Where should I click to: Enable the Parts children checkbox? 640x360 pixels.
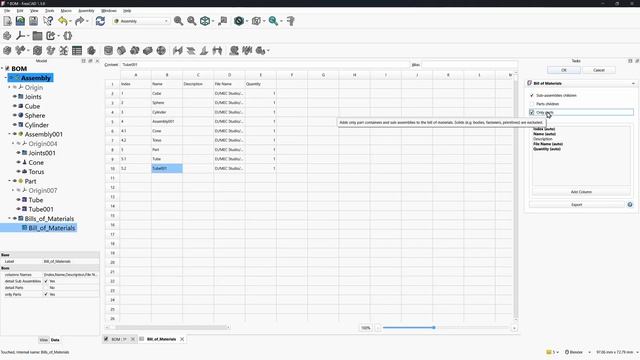[531, 104]
